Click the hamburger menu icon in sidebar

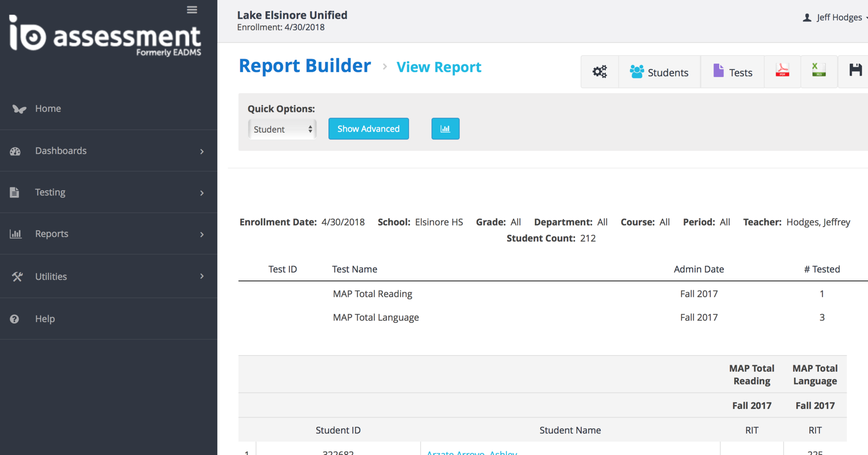(x=192, y=10)
